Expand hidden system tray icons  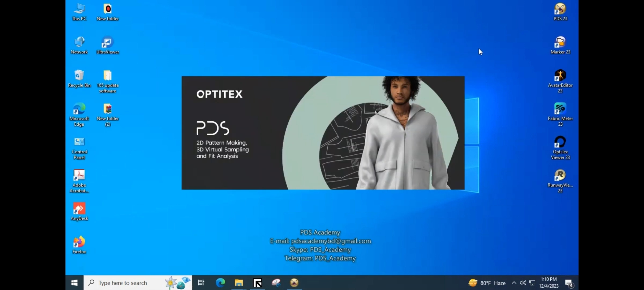[x=514, y=282]
